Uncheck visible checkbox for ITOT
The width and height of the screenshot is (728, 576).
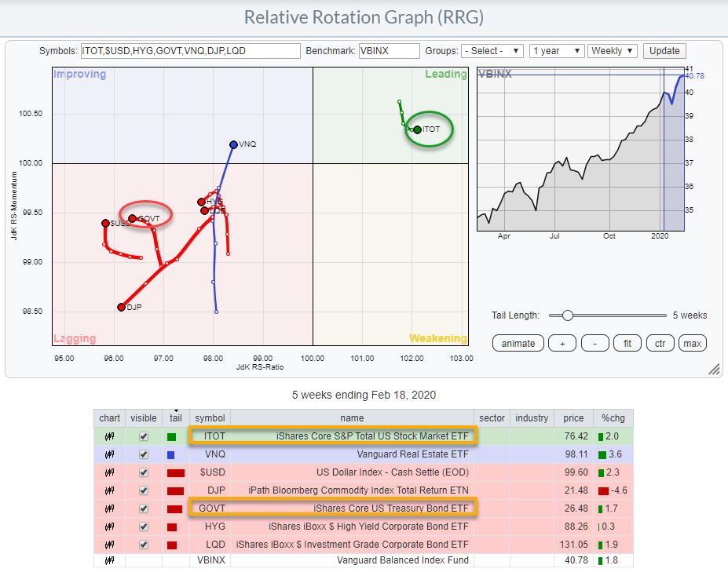point(144,436)
